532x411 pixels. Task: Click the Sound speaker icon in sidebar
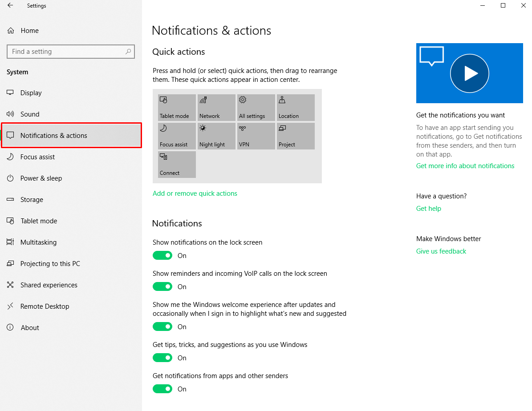(x=10, y=114)
